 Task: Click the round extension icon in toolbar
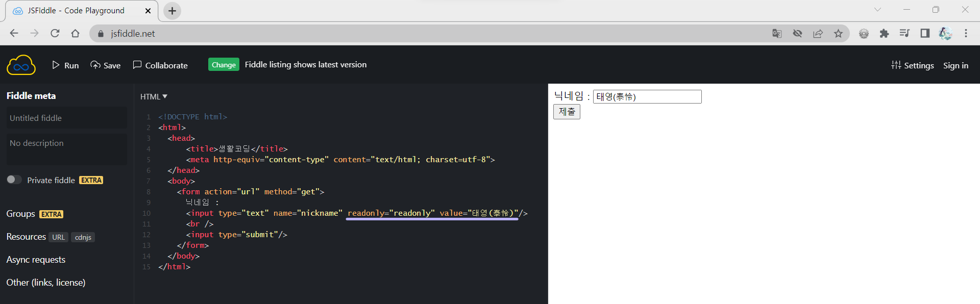[x=864, y=33]
